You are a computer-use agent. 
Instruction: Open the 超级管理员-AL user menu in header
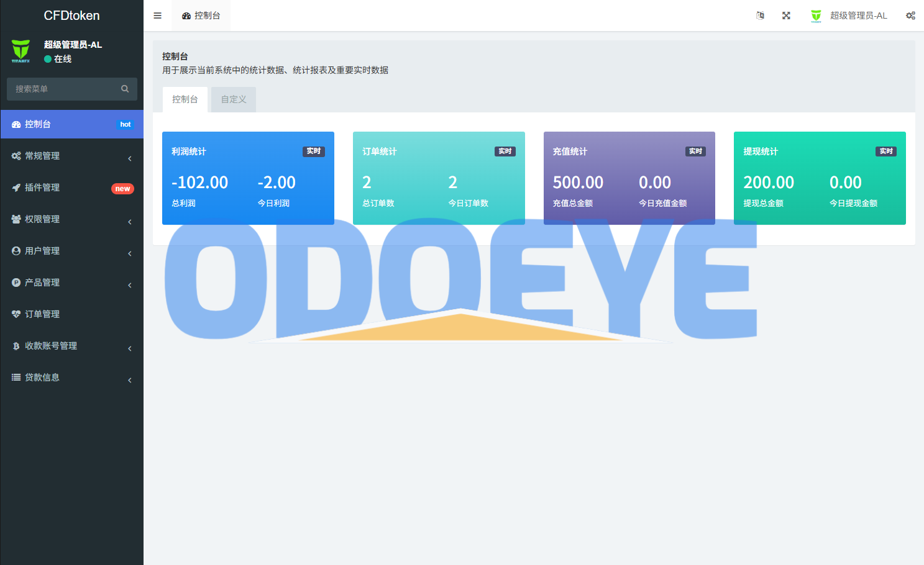click(849, 16)
